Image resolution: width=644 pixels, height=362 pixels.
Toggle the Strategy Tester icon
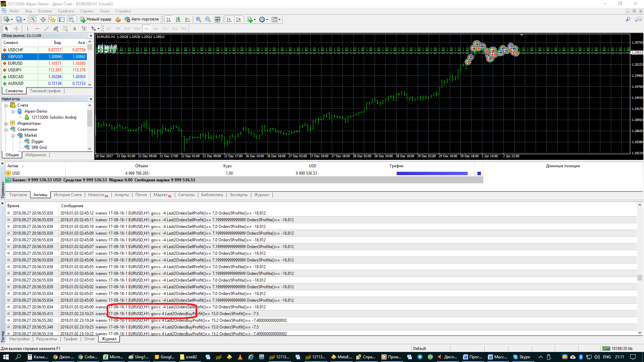pos(71,19)
